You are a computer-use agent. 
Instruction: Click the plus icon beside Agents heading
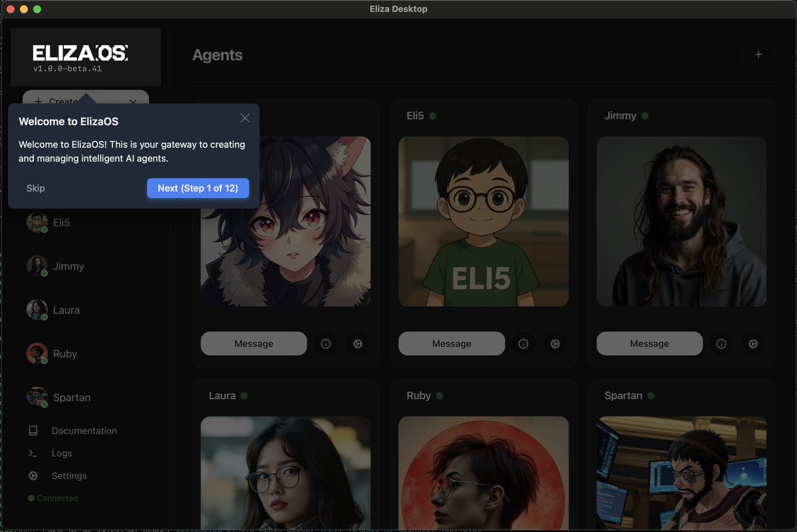pos(758,54)
